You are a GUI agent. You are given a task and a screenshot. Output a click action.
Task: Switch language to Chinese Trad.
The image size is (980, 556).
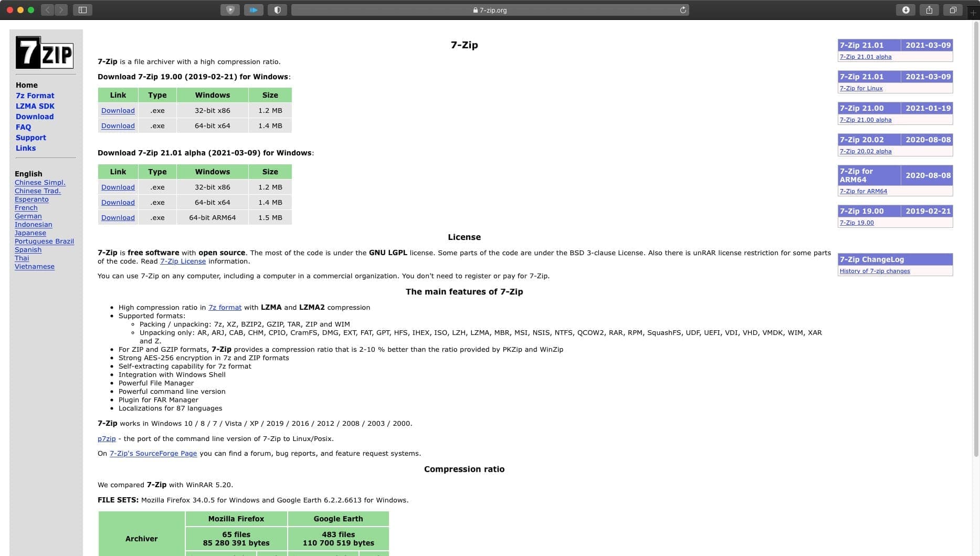point(38,191)
